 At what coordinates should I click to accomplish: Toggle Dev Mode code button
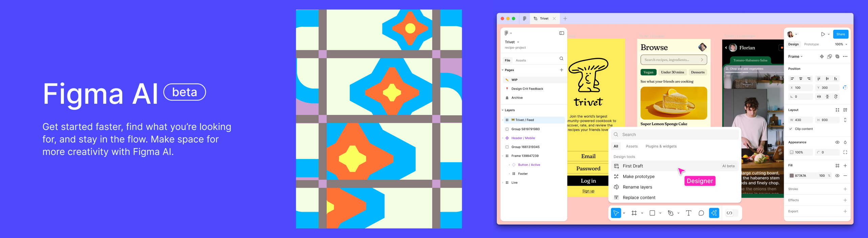coord(730,213)
